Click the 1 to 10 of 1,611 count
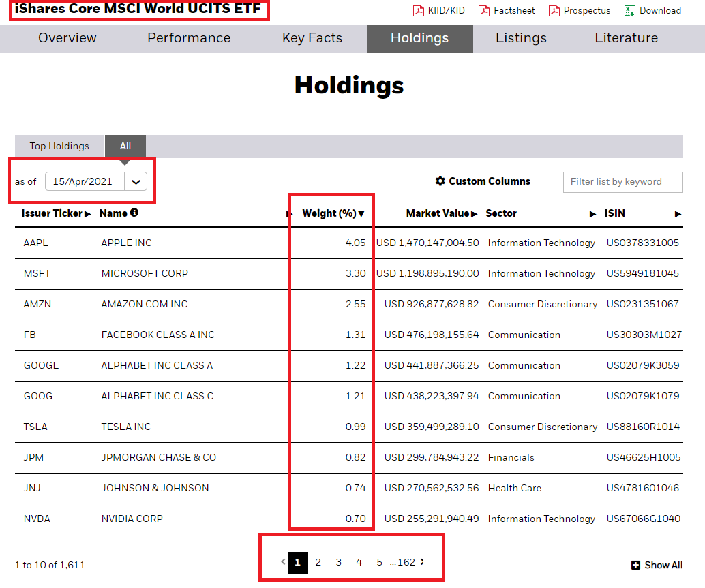The height and width of the screenshot is (588, 705). click(50, 565)
